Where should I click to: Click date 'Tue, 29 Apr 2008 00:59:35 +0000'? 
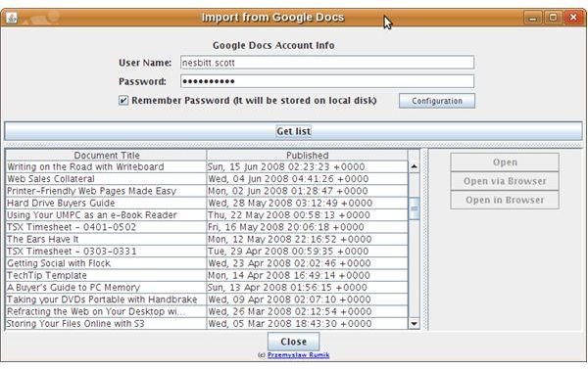pos(307,251)
